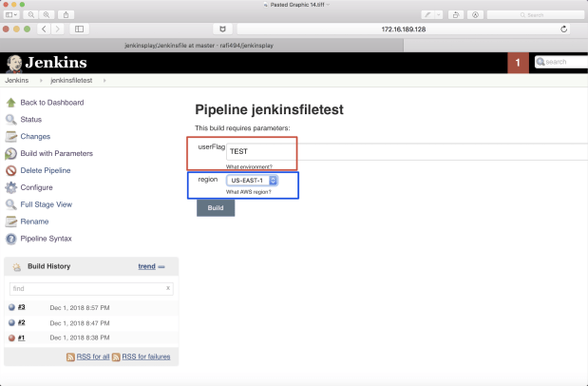Click build #2 blue status ball

(11, 322)
